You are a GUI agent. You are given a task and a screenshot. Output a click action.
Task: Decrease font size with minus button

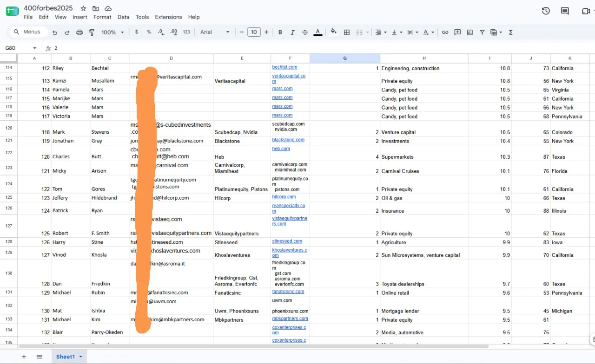coord(242,32)
